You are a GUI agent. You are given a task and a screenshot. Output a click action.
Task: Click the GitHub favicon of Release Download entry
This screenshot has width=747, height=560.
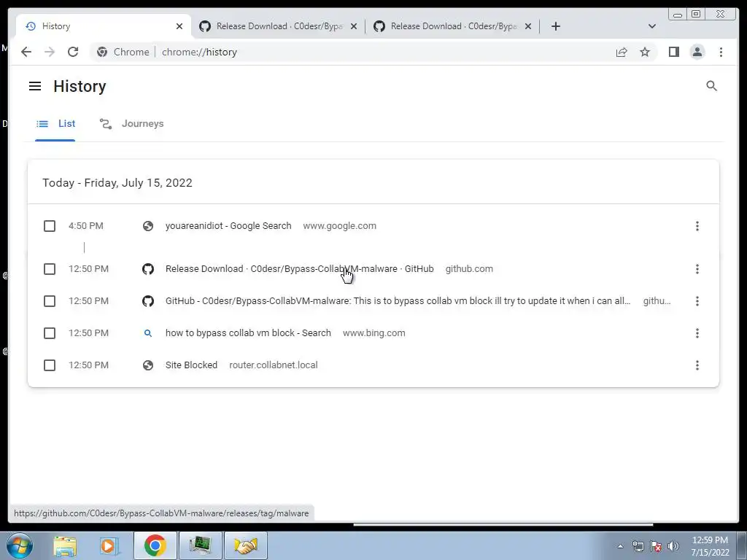(x=148, y=269)
